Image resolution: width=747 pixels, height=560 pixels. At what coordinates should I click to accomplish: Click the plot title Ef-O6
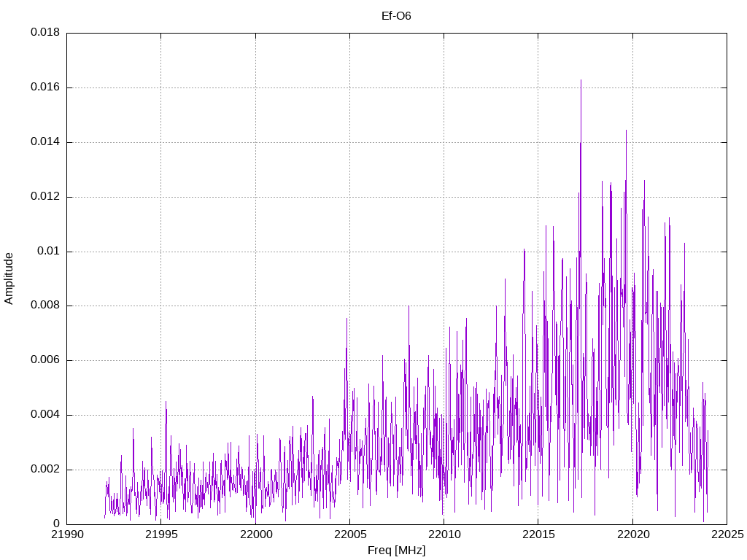click(x=396, y=16)
